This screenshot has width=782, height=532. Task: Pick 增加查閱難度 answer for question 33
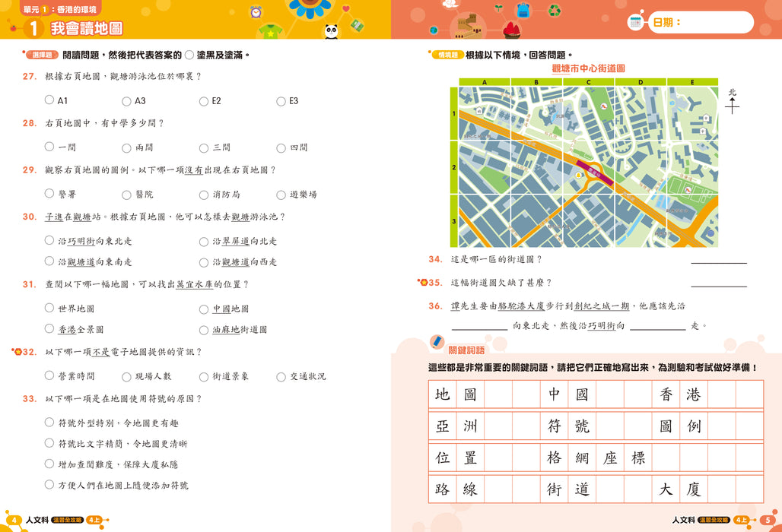[x=49, y=464]
